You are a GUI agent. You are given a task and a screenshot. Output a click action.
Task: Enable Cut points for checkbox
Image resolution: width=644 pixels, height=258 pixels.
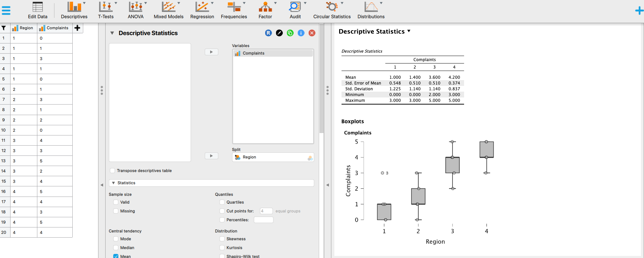click(222, 211)
